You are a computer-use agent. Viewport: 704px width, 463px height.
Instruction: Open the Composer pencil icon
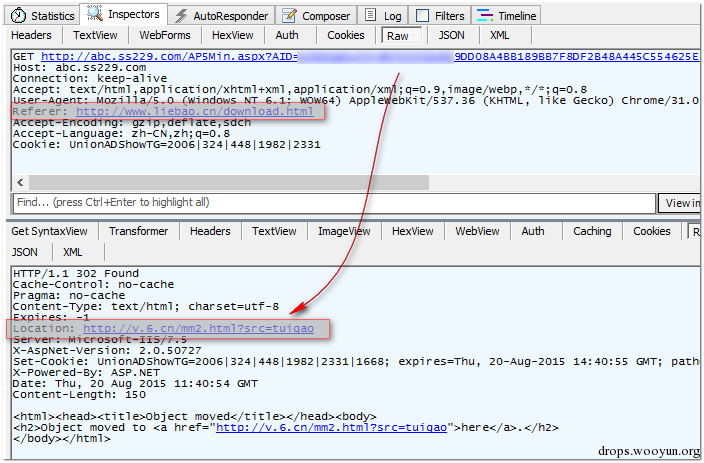pyautogui.click(x=289, y=16)
